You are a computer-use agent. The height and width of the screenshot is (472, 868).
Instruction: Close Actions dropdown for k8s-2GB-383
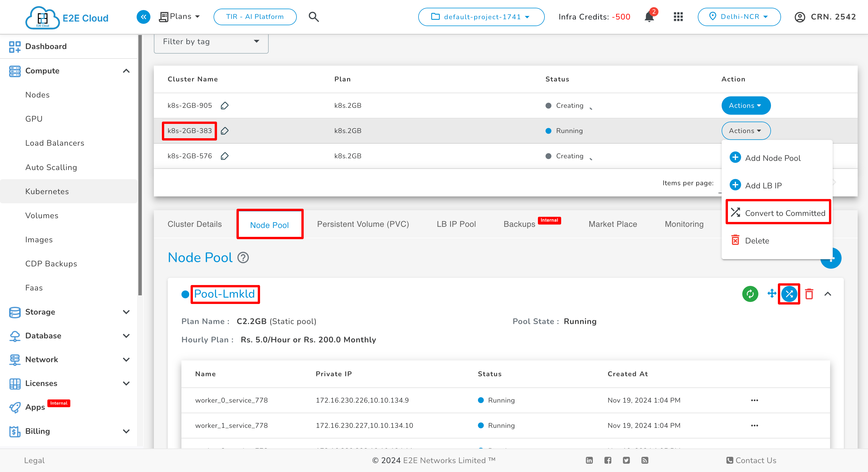point(746,131)
